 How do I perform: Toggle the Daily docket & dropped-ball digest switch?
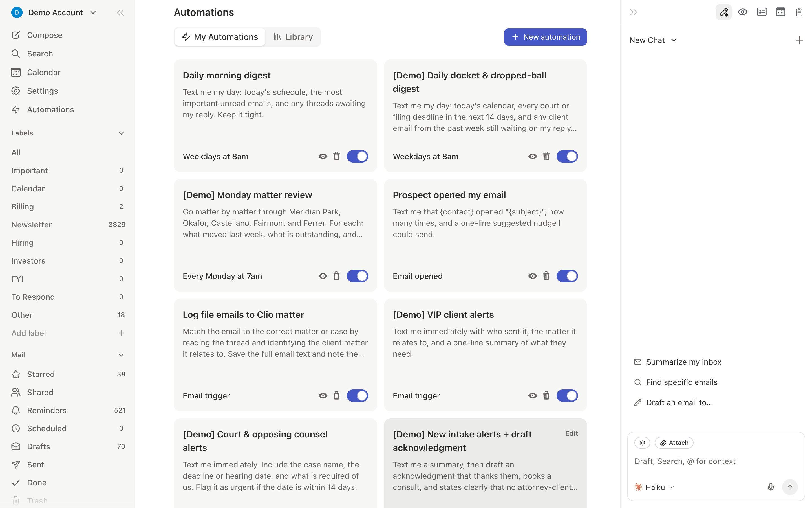click(567, 156)
